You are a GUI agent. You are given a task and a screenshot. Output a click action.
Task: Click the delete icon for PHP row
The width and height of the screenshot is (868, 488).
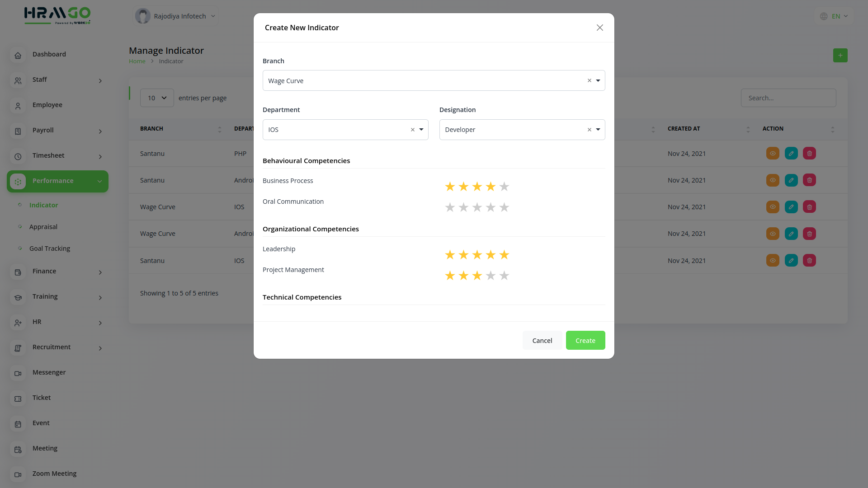click(x=809, y=154)
